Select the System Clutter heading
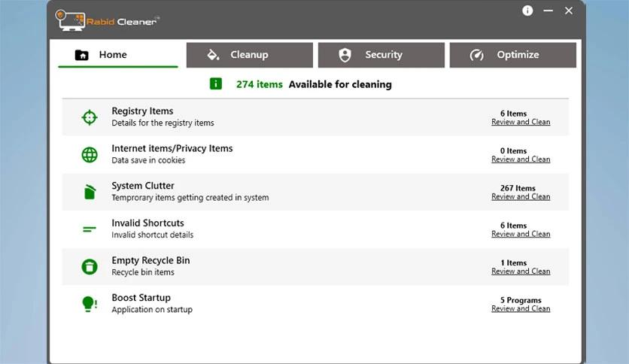 tap(143, 186)
